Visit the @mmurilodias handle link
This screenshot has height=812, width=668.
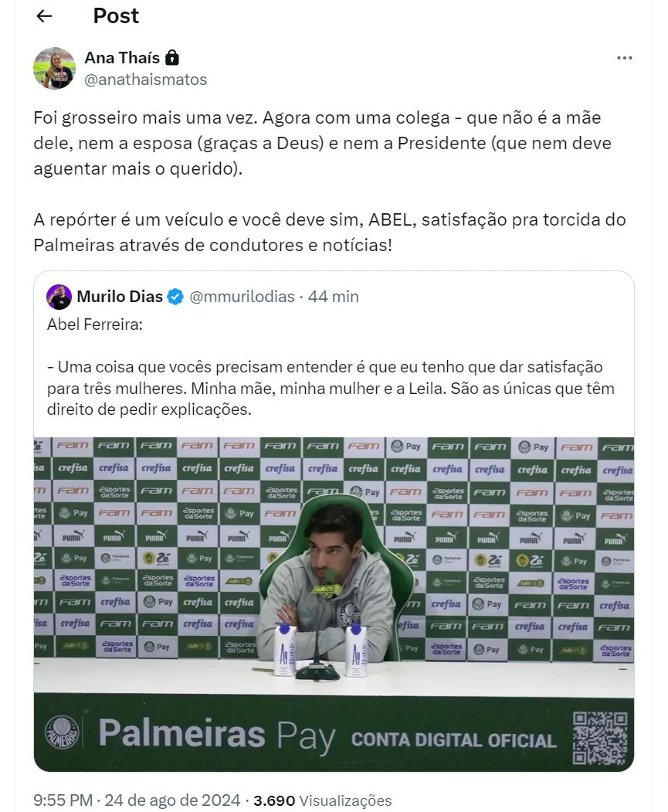[242, 297]
